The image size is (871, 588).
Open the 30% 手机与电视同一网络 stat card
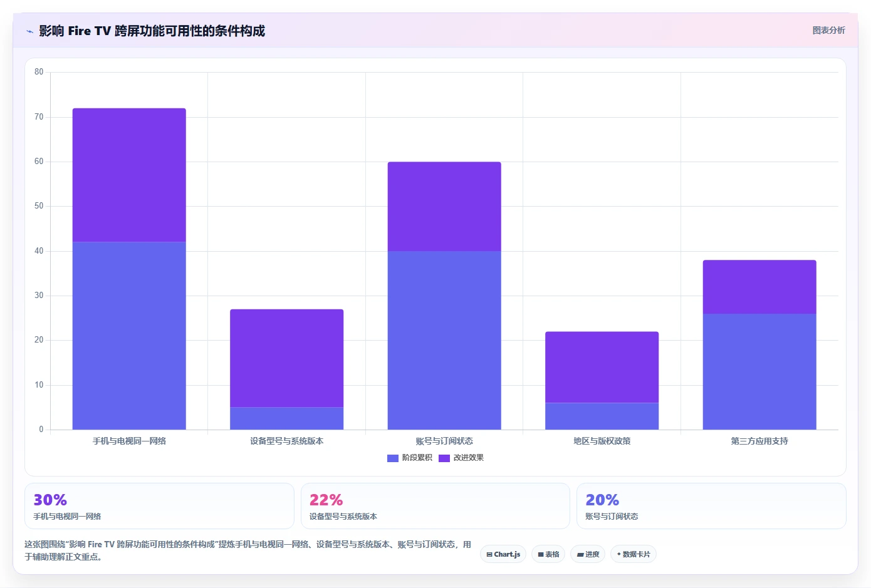point(159,506)
